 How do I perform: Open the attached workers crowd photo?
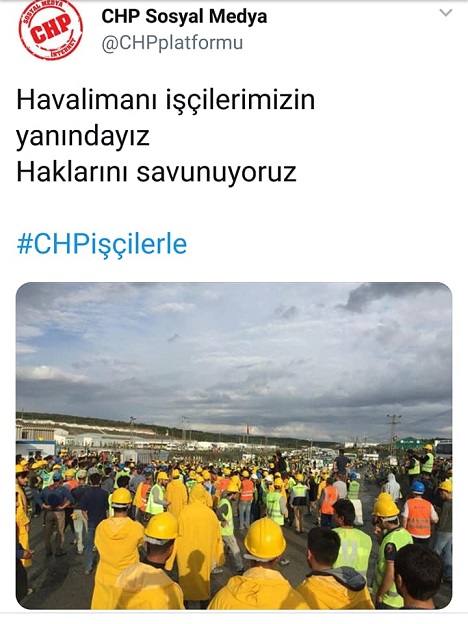pyautogui.click(x=234, y=446)
